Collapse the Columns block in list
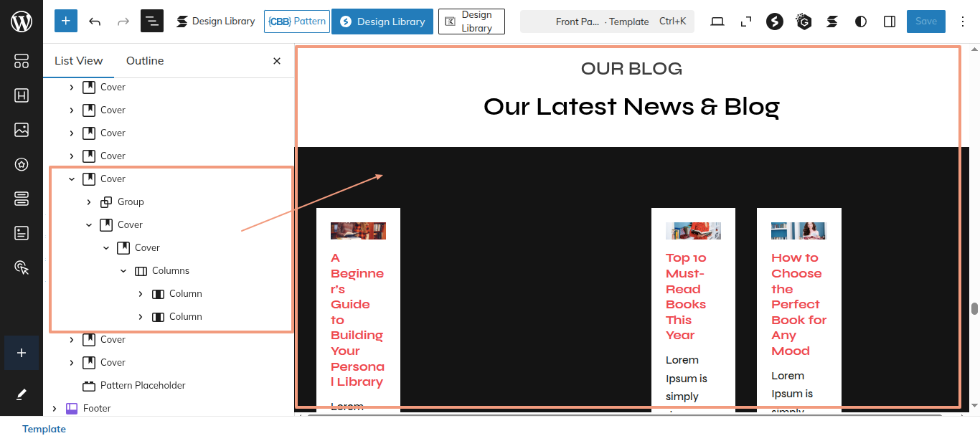This screenshot has height=441, width=980. 123,271
